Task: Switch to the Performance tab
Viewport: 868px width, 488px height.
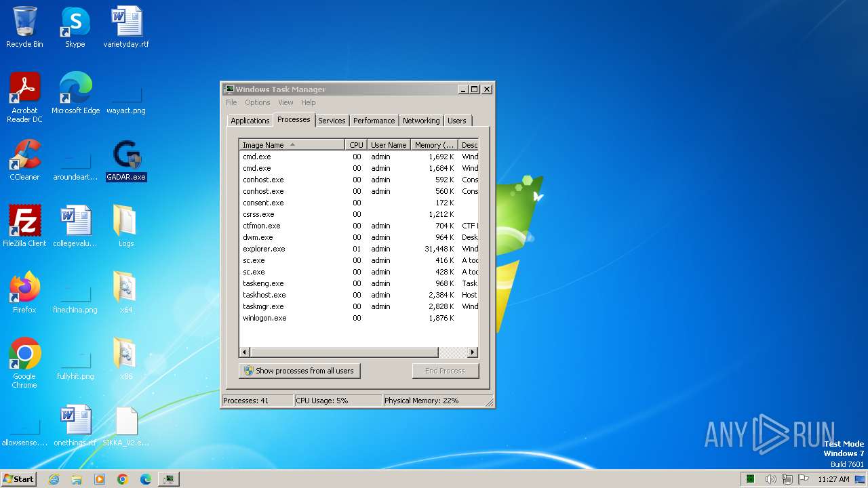Action: (374, 121)
